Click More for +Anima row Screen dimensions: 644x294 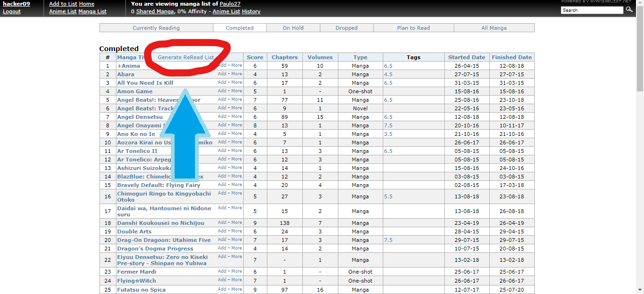pos(237,65)
